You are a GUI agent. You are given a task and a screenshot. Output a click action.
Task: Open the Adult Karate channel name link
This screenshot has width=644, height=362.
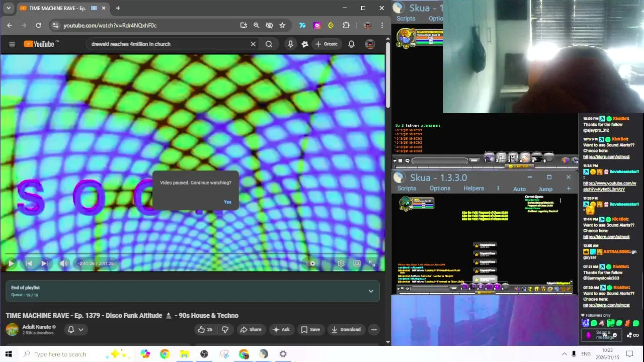pos(36,327)
